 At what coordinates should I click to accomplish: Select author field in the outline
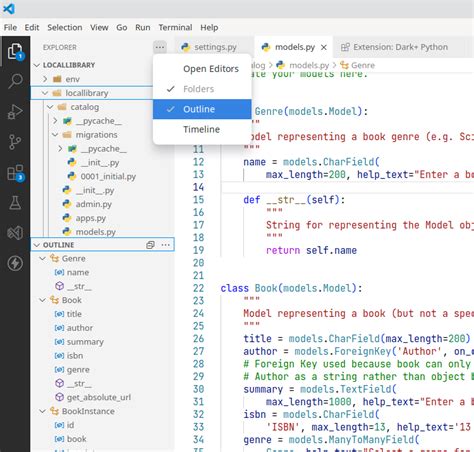click(80, 328)
